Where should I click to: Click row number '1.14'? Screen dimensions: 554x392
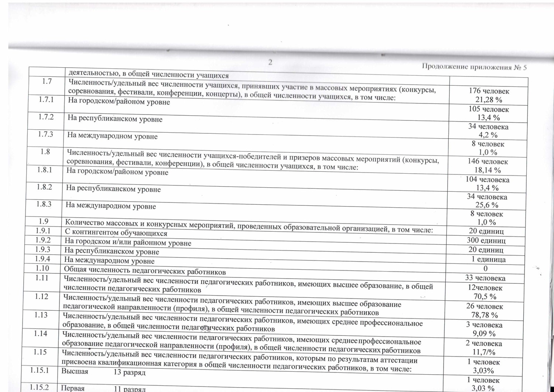pyautogui.click(x=41, y=333)
